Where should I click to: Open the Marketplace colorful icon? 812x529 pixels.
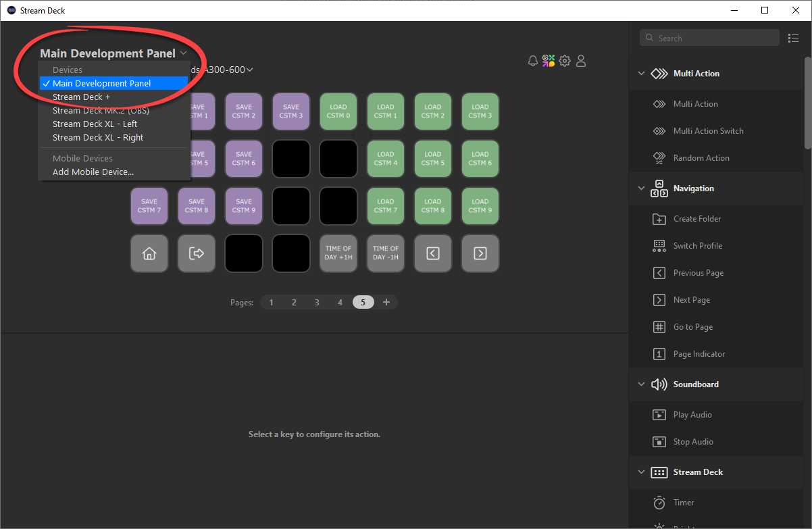point(549,61)
